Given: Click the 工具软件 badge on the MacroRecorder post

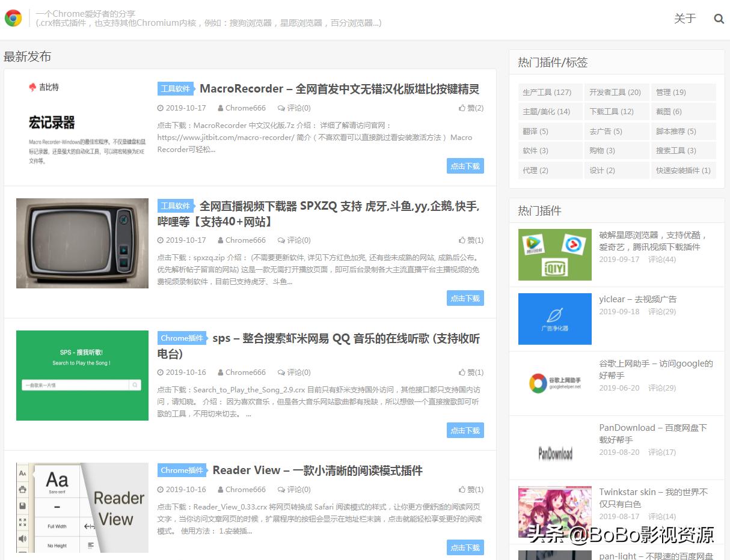Looking at the screenshot, I should pos(175,88).
